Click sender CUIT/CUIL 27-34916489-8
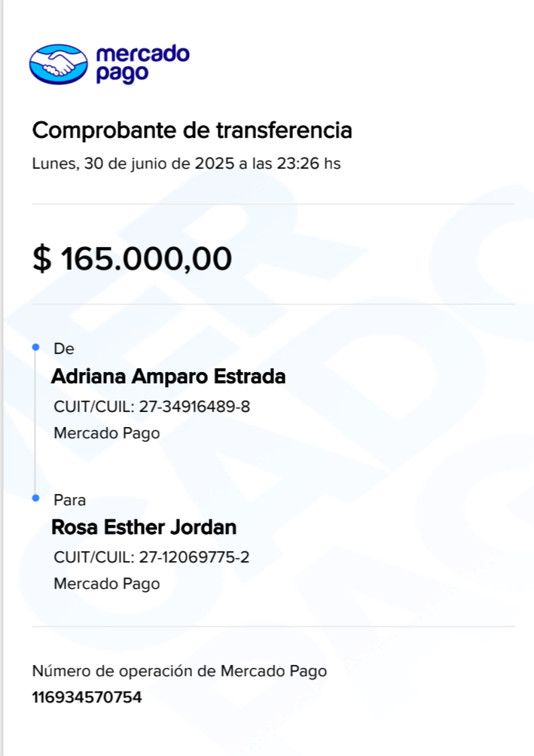 [151, 407]
